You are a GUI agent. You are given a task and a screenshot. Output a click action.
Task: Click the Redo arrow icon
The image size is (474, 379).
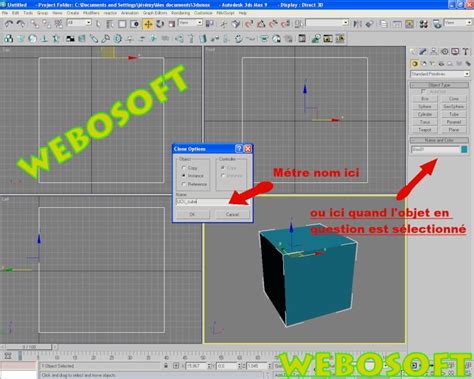point(21,24)
